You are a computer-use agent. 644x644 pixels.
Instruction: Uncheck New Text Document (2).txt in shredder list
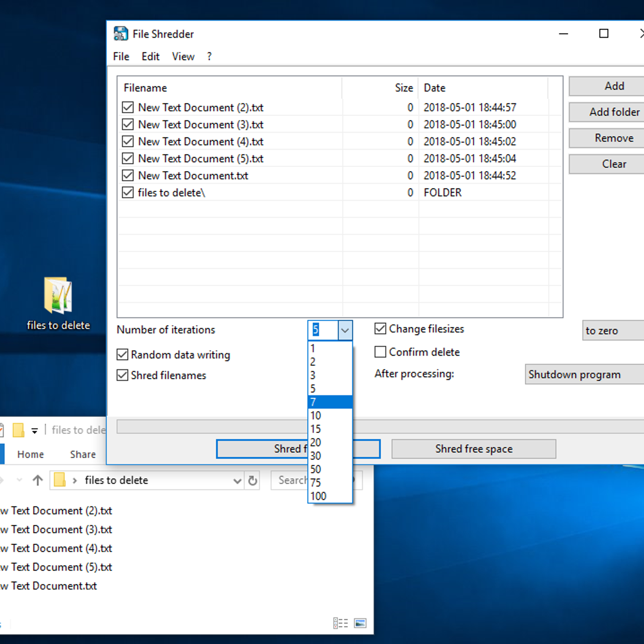pyautogui.click(x=128, y=107)
